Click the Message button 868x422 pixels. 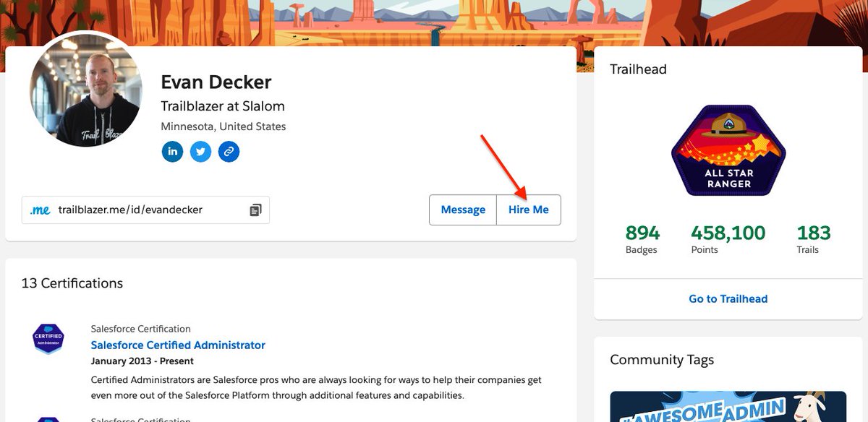pos(463,210)
